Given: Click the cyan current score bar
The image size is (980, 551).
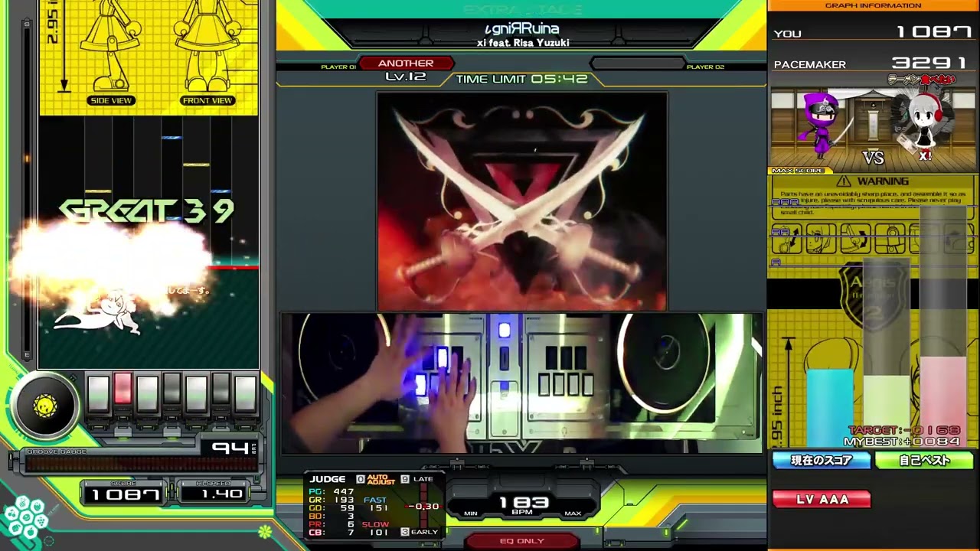Looking at the screenshot, I should click(829, 408).
